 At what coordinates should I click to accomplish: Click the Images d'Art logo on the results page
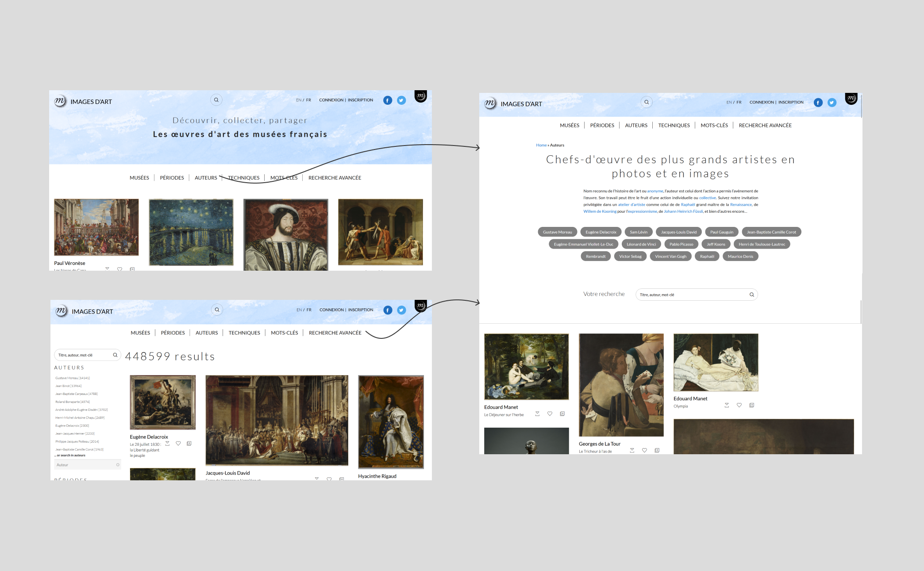tap(84, 311)
